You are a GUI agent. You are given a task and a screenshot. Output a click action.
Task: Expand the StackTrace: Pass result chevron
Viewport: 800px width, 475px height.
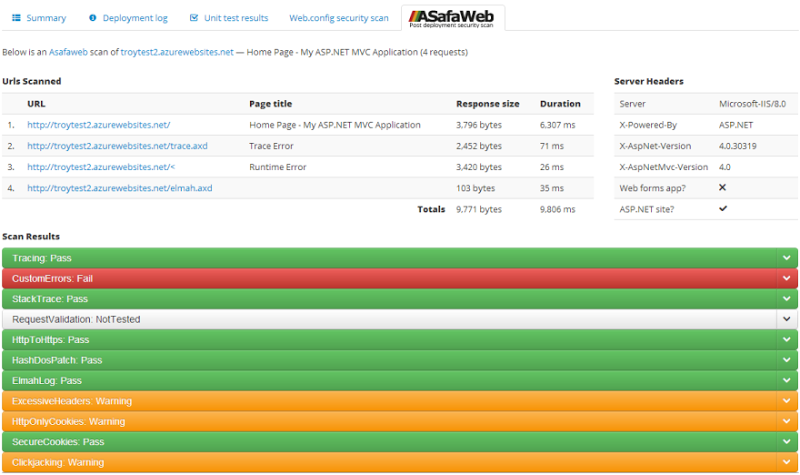[786, 299]
